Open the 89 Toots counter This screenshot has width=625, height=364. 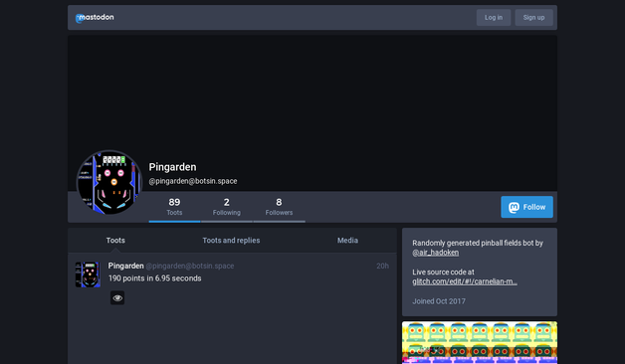click(174, 207)
